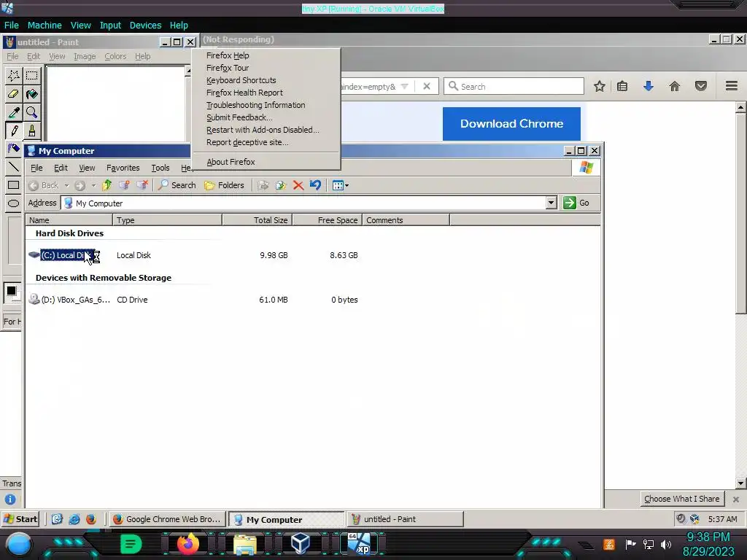This screenshot has height=560, width=747.
Task: Sort by the Total Size column header
Action: [x=258, y=220]
